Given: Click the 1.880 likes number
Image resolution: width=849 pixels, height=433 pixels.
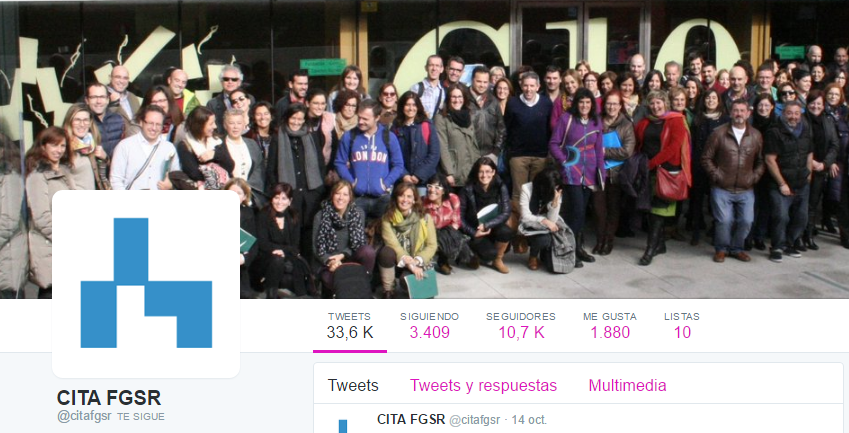Looking at the screenshot, I should (x=610, y=332).
